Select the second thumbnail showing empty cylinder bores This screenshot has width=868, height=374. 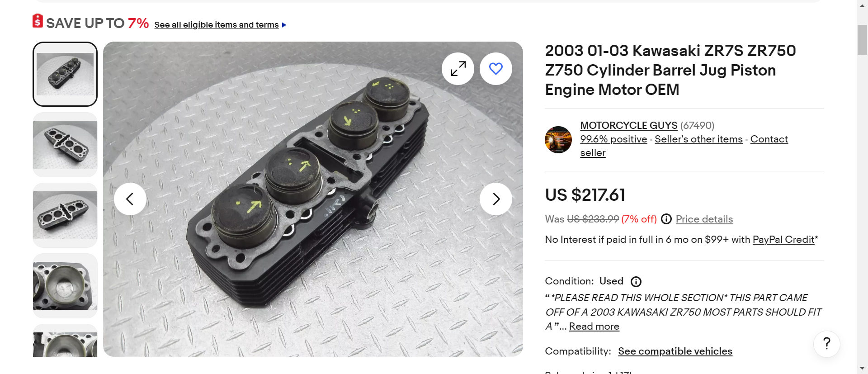pos(65,145)
